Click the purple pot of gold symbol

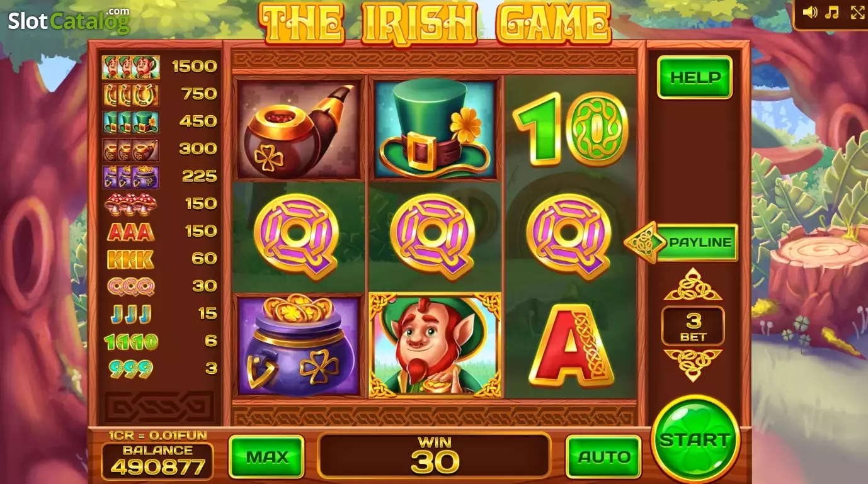299,345
